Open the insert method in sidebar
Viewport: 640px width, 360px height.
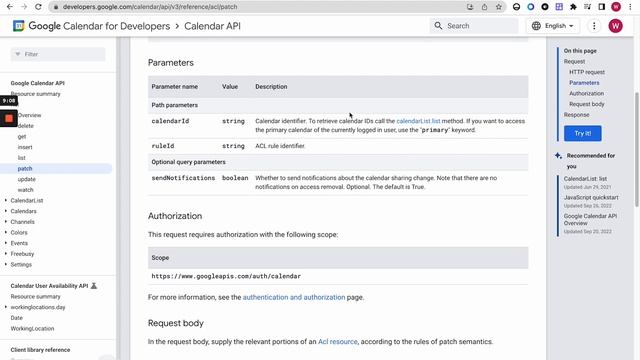[x=25, y=147]
